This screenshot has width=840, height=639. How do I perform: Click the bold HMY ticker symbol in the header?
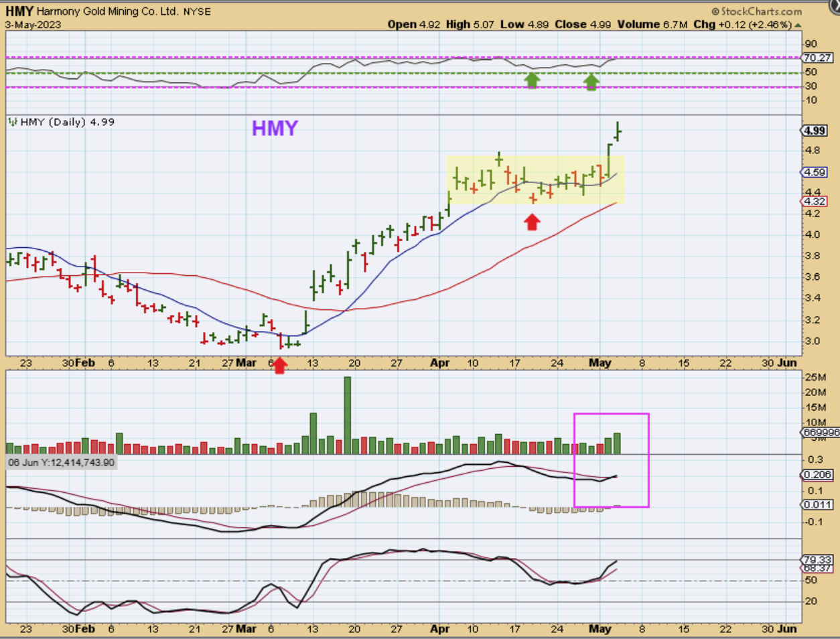[x=19, y=11]
